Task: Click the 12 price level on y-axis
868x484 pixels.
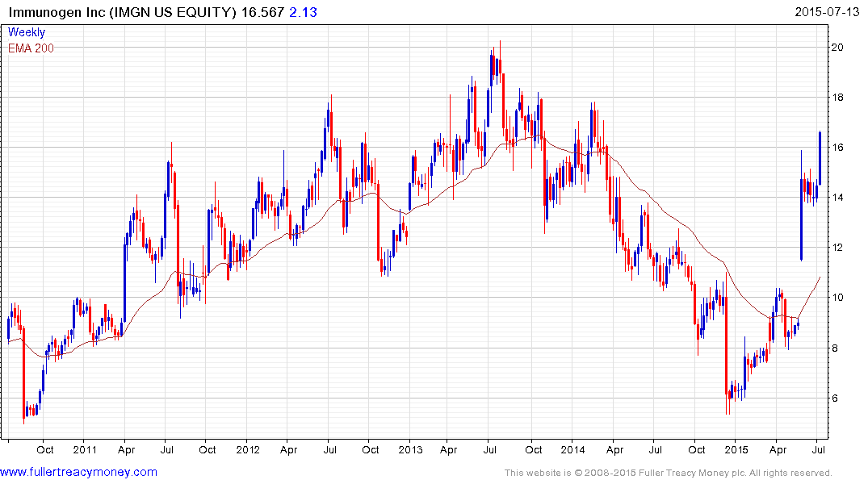Action: 839,248
